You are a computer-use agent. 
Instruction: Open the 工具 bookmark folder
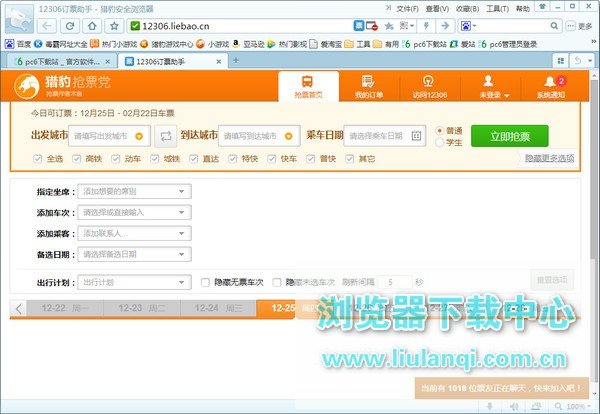pos(357,44)
